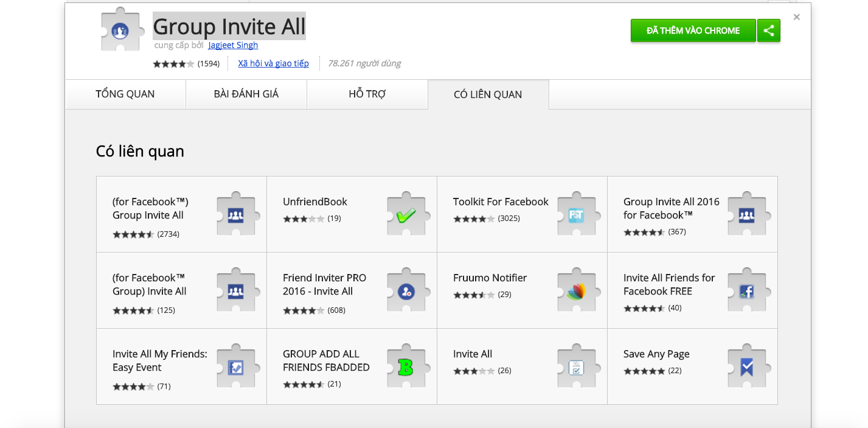Viewport: 868px width, 428px height.
Task: Open the Jagjeet Singh developer link
Action: pos(233,45)
